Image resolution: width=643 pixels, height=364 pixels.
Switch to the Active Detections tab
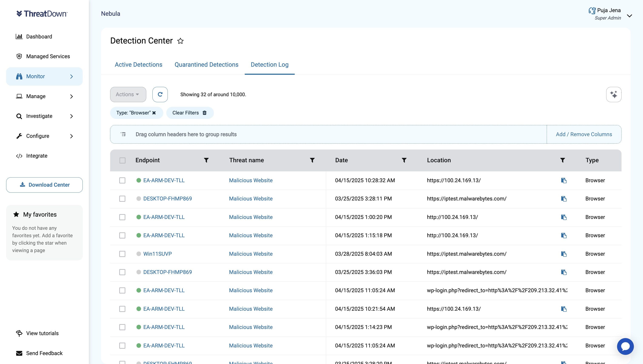pyautogui.click(x=138, y=65)
